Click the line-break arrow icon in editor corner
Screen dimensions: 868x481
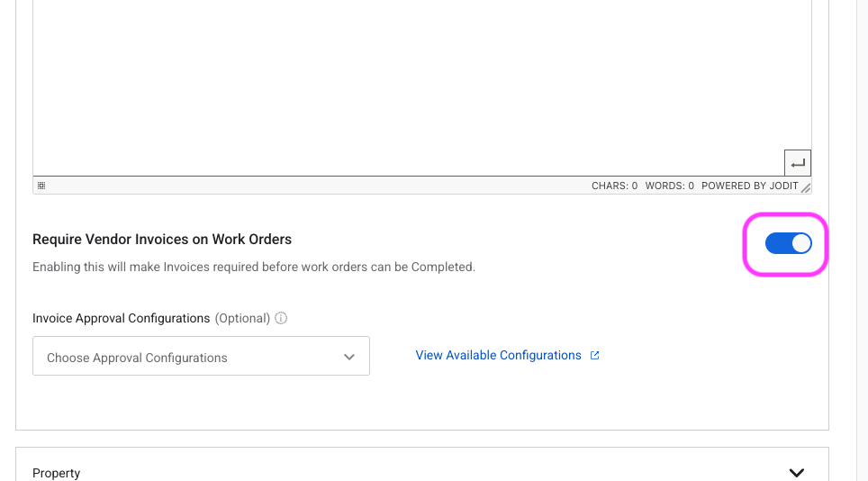[x=798, y=163]
